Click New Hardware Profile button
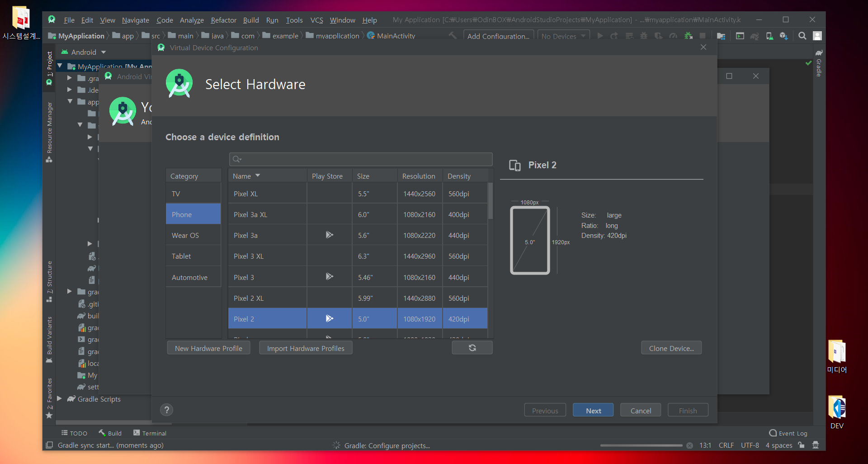 pyautogui.click(x=208, y=348)
